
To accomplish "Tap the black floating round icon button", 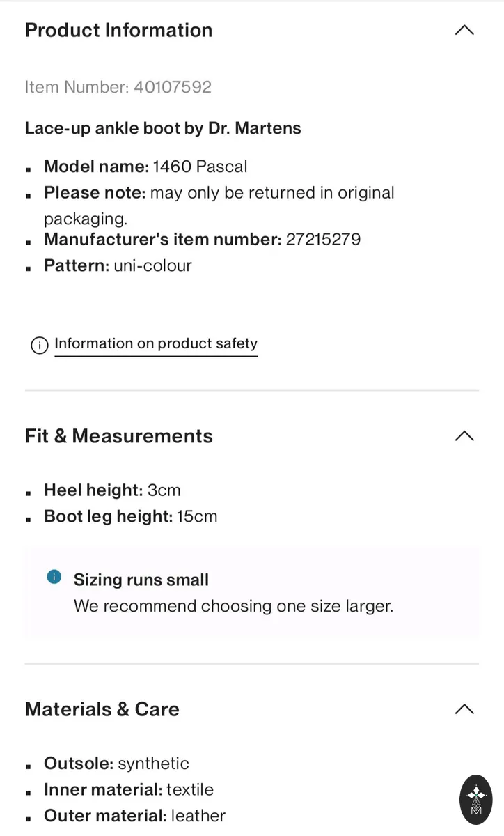I will (x=476, y=800).
